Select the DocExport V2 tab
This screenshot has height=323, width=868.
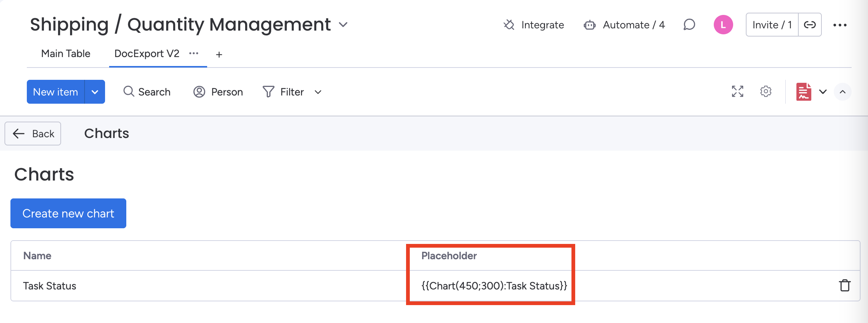[147, 54]
